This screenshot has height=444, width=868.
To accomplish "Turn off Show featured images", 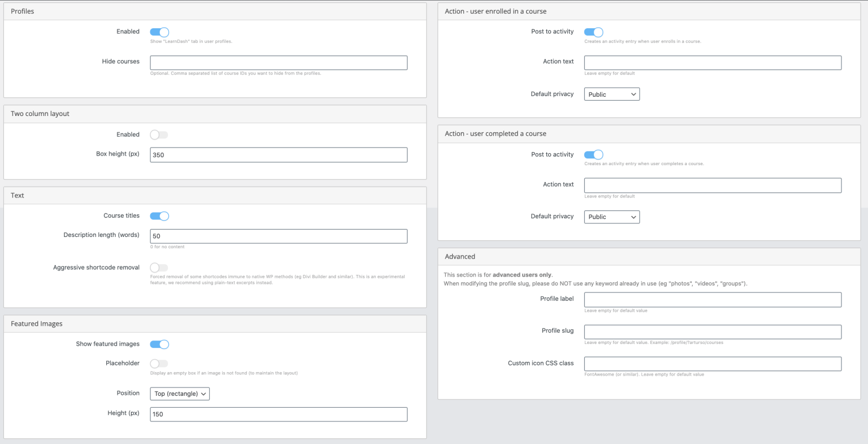I will point(159,344).
